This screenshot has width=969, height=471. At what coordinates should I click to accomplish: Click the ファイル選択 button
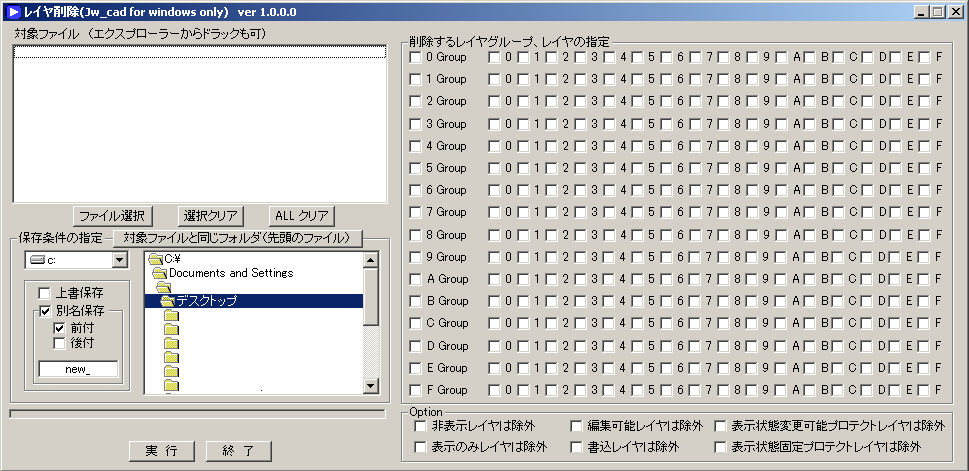[x=113, y=216]
